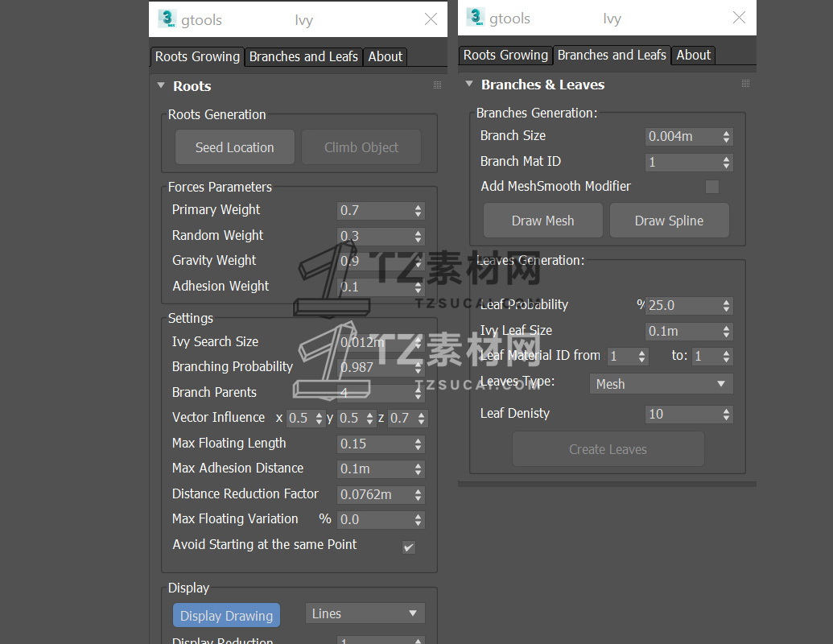Toggle the Display Drawing button
Image resolution: width=833 pixels, height=644 pixels.
click(226, 615)
